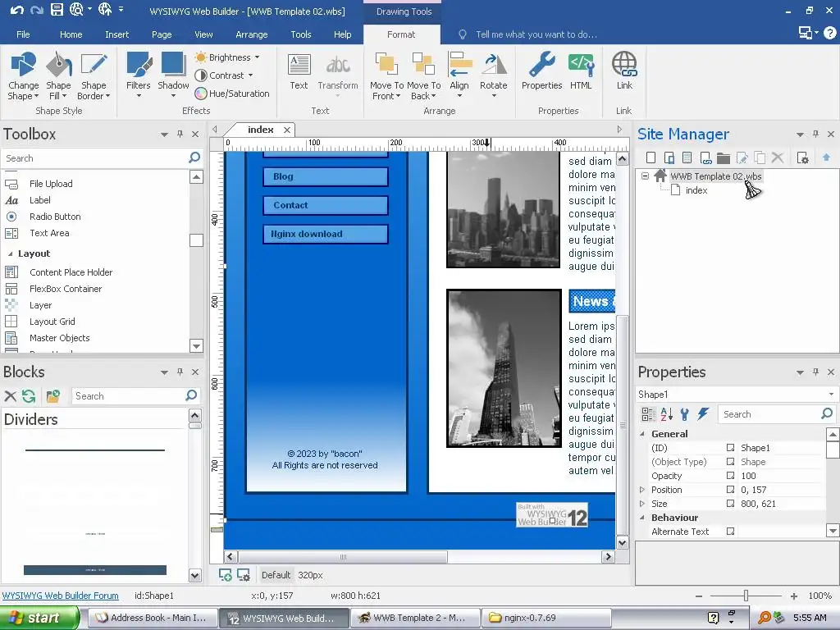Preview page in browser globe icon
Image resolution: width=840 pixels, height=630 pixels.
point(76,10)
